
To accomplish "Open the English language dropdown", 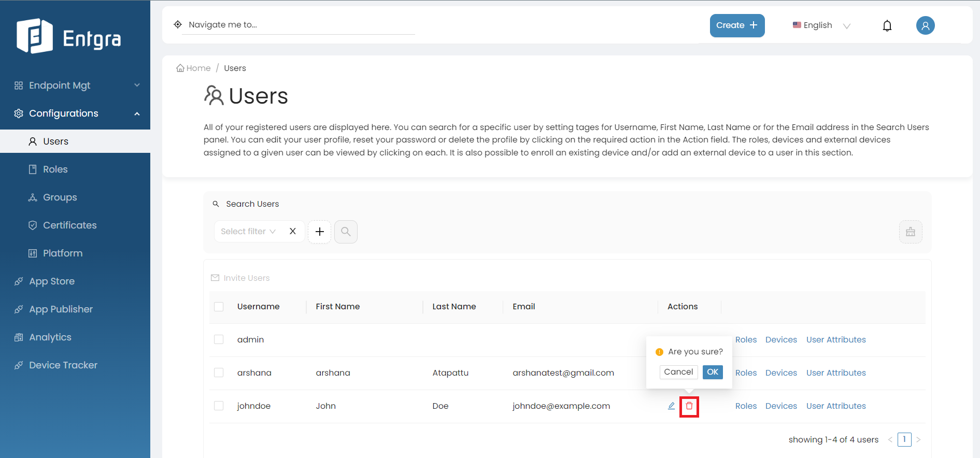I will click(x=821, y=25).
